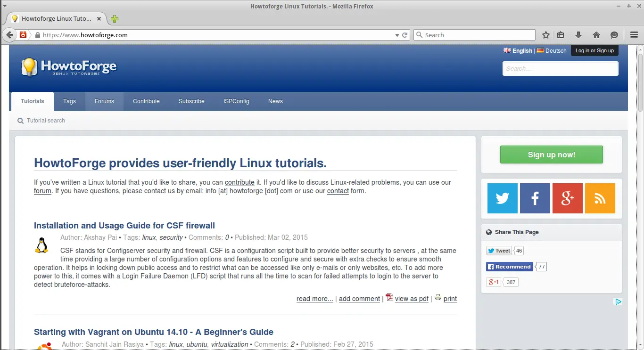
Task: Click the view as pdf link
Action: point(412,299)
